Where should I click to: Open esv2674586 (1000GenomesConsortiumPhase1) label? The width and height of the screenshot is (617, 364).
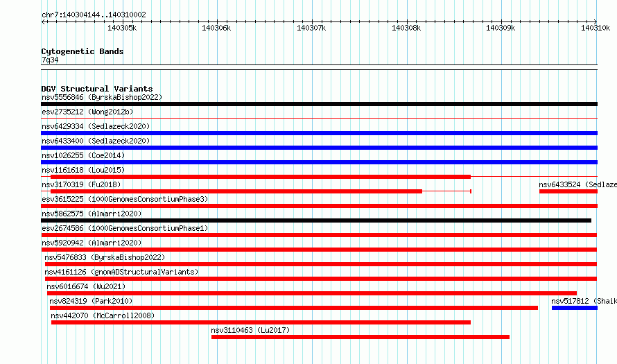[125, 228]
